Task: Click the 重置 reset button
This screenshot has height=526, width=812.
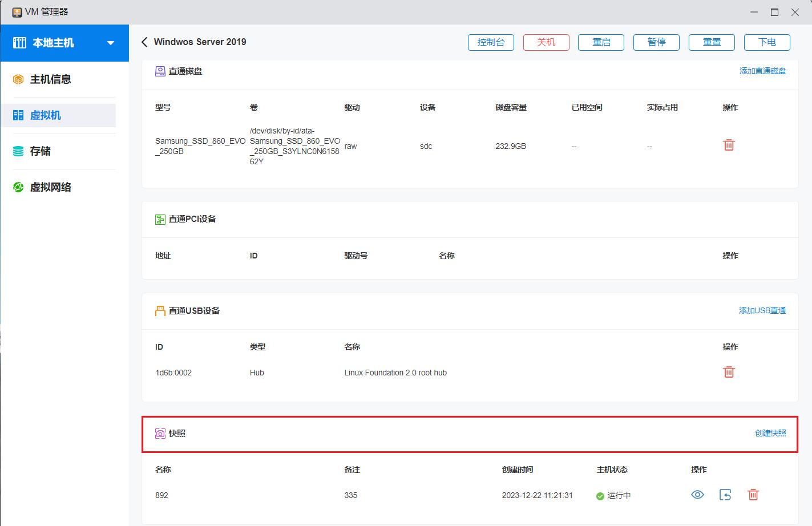Action: click(x=712, y=42)
